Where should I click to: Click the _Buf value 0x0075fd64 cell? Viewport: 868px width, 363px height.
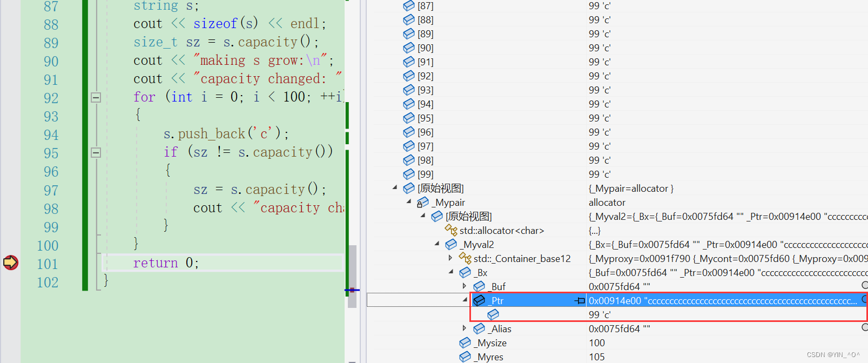coord(620,286)
